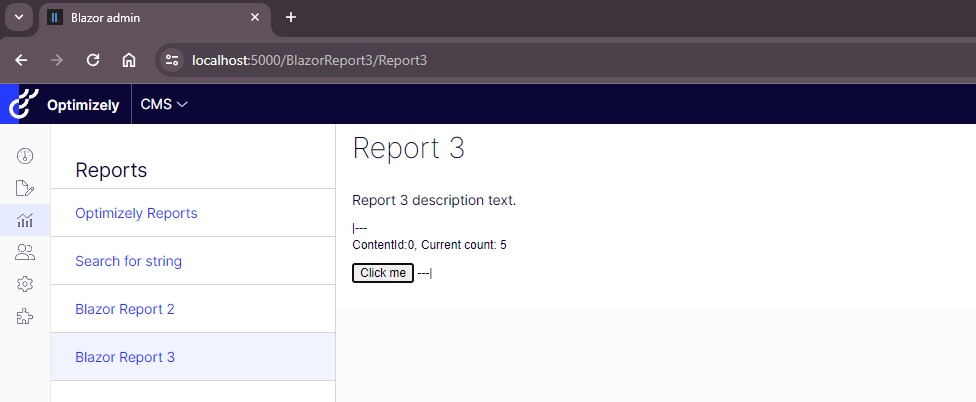Click the ContentId and Current count text

pos(429,245)
